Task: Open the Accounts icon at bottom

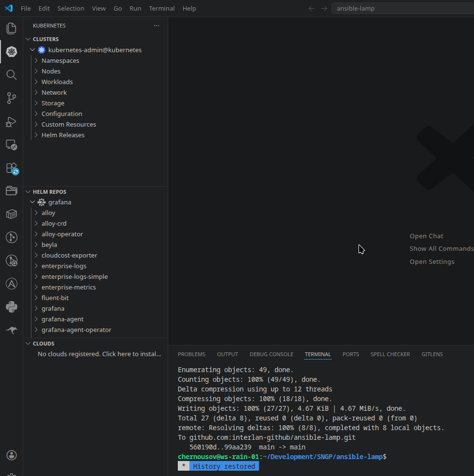Action: click(x=11, y=455)
